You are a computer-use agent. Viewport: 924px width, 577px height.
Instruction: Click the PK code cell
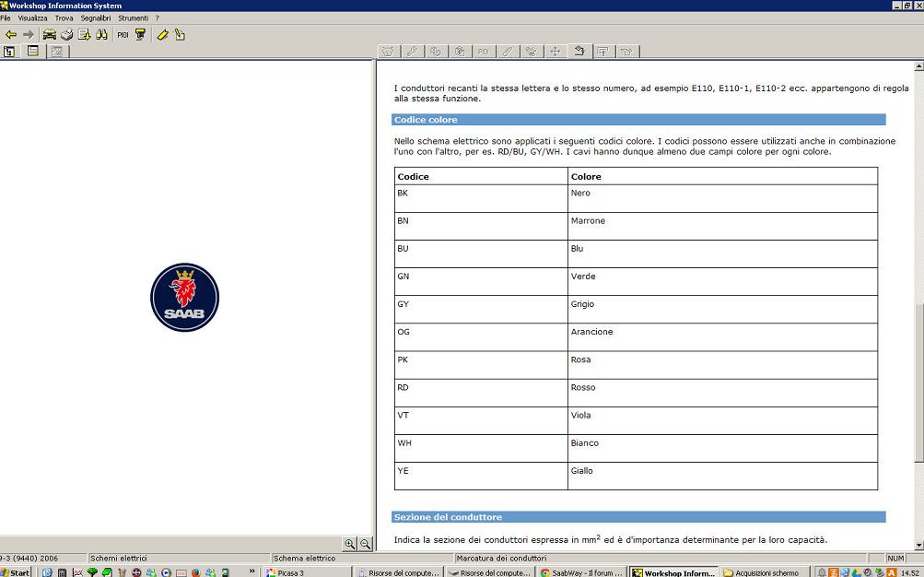click(x=481, y=365)
